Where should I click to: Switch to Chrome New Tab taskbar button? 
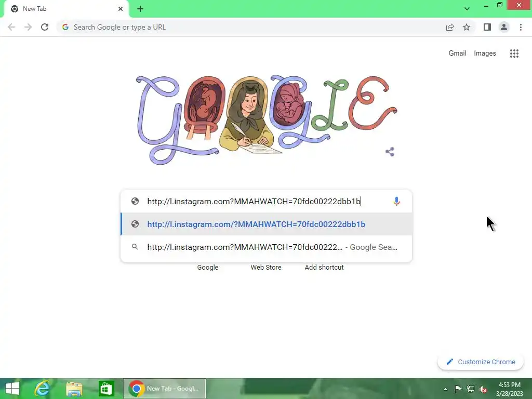pos(165,389)
